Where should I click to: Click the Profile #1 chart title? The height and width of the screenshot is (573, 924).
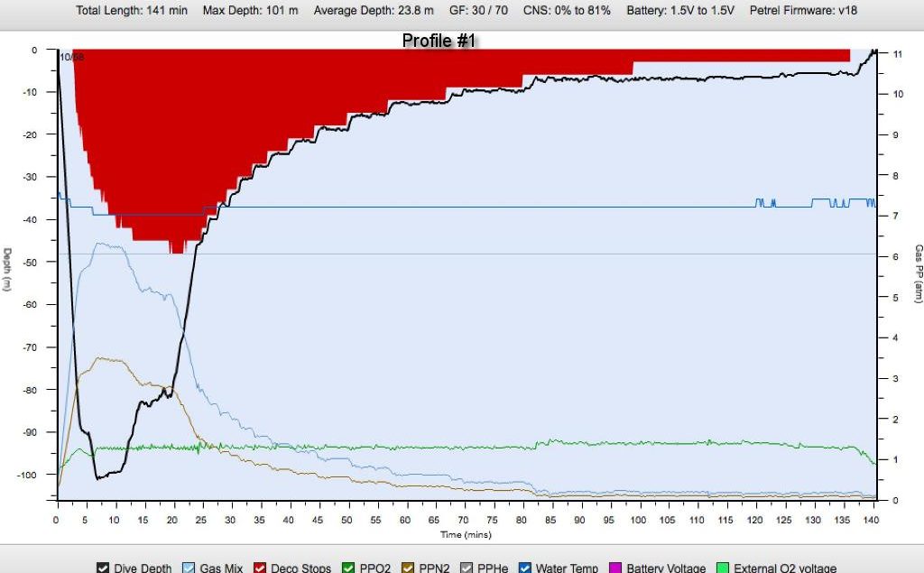pyautogui.click(x=439, y=41)
